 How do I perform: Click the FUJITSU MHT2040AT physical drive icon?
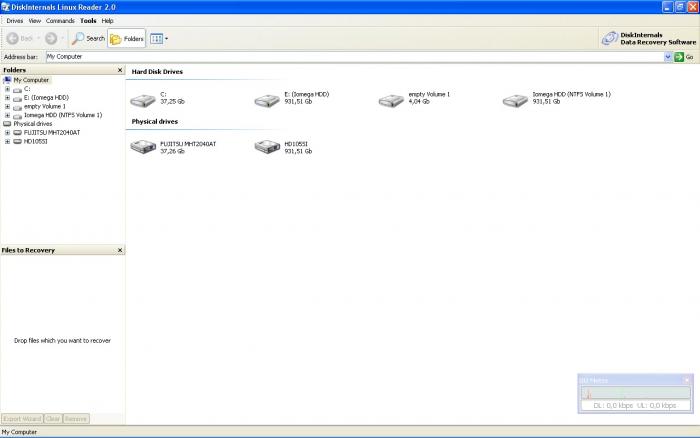[x=143, y=146]
